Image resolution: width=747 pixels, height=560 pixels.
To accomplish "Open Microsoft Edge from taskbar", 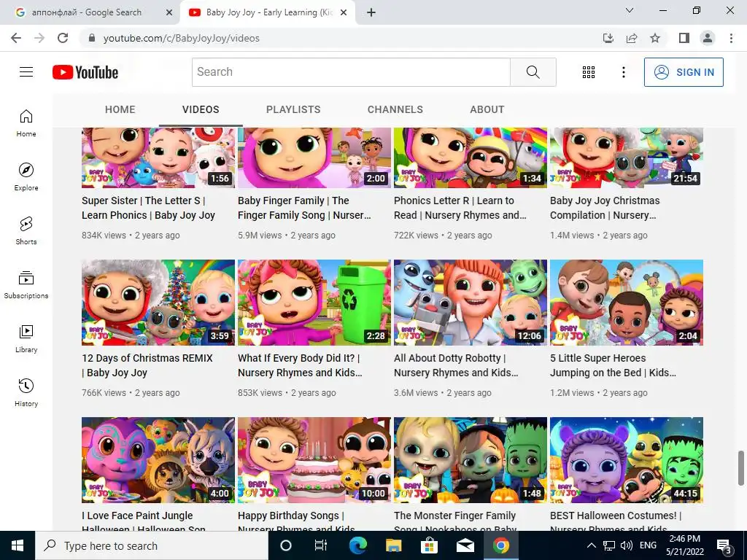I will click(x=357, y=545).
